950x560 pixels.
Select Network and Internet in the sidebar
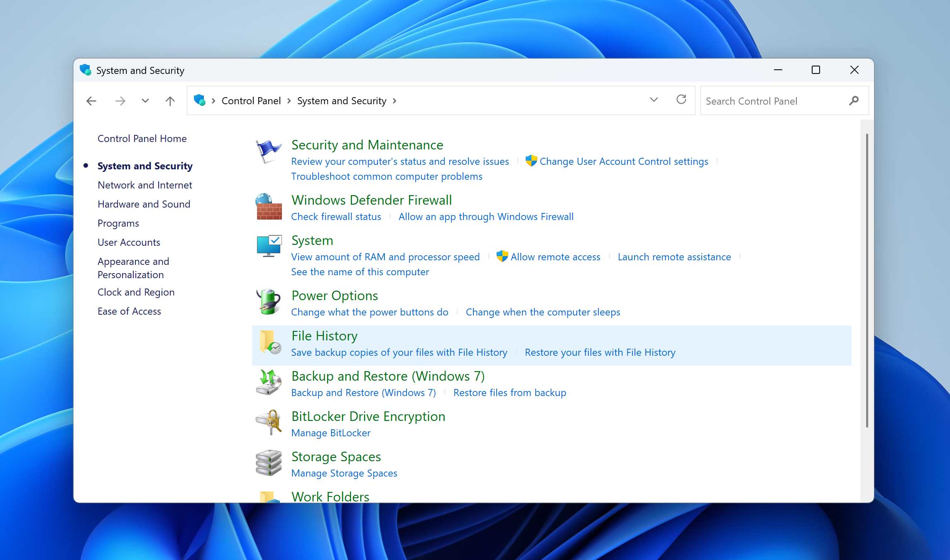click(x=144, y=185)
